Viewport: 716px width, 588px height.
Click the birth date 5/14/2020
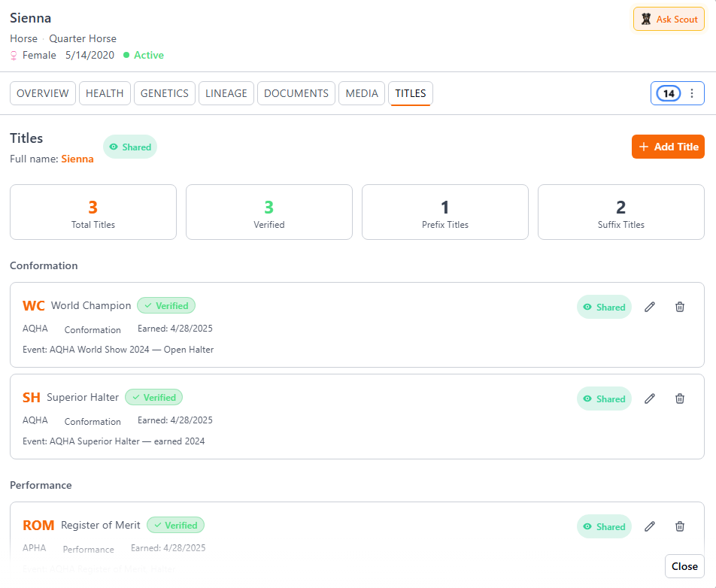90,55
